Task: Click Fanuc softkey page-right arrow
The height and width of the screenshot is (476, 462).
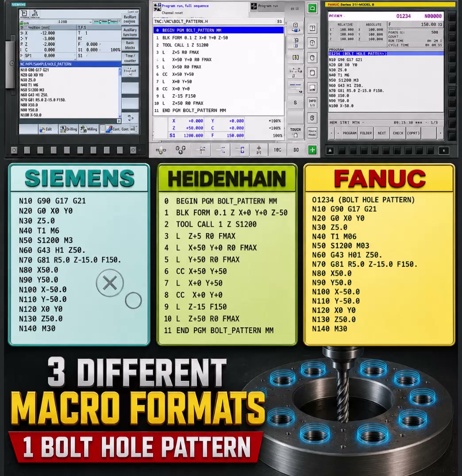Action: coord(440,133)
